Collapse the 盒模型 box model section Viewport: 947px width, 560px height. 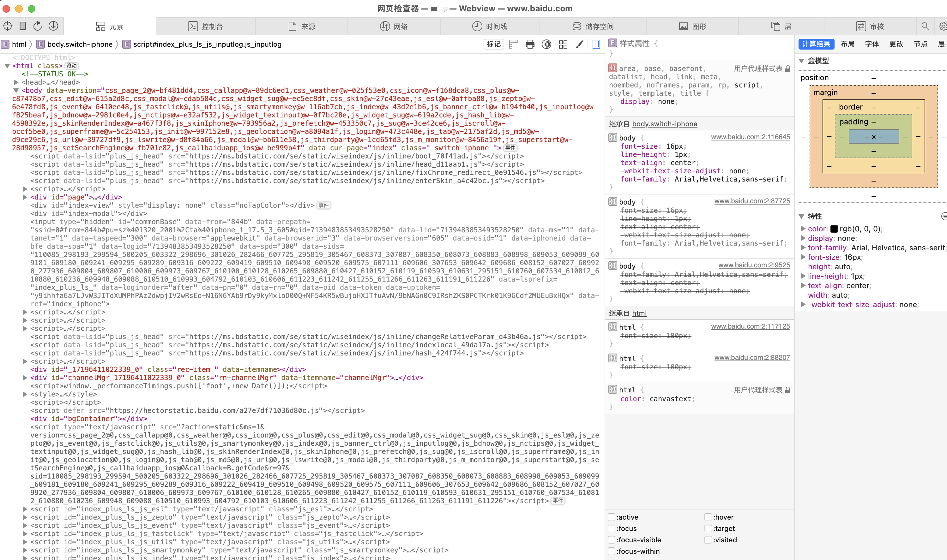(x=802, y=60)
